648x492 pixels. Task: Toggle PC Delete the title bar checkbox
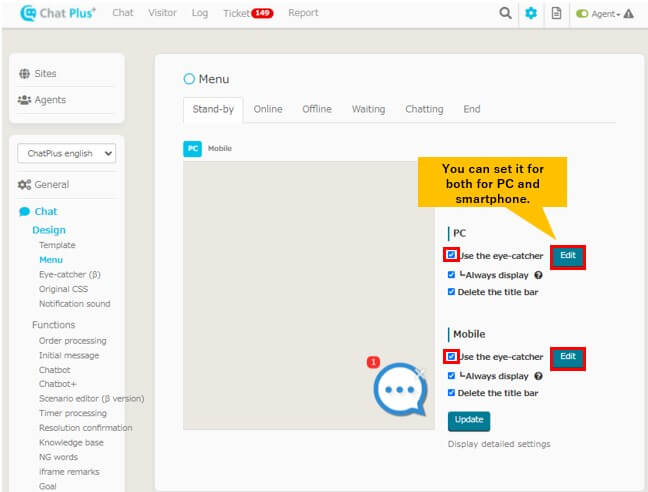click(x=451, y=292)
